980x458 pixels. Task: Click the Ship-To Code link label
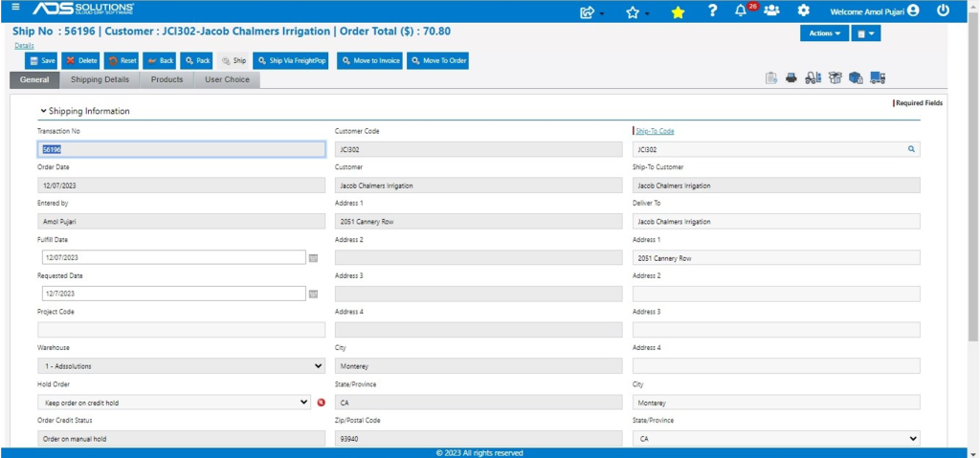[x=655, y=131]
